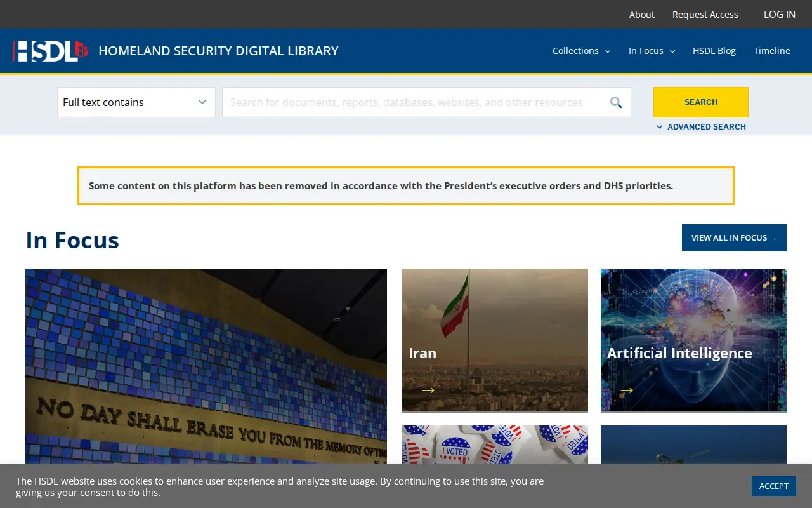Image resolution: width=812 pixels, height=508 pixels.
Task: Expand the Collections menu
Action: 581,51
